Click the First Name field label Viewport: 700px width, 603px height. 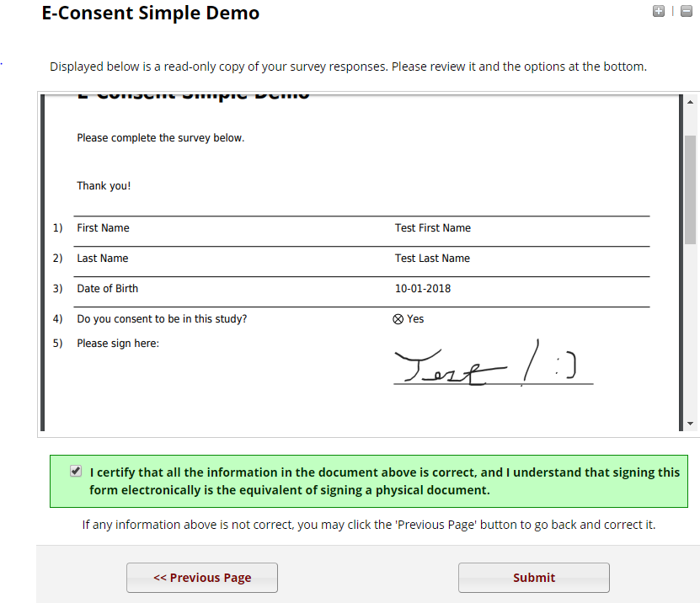pyautogui.click(x=103, y=228)
